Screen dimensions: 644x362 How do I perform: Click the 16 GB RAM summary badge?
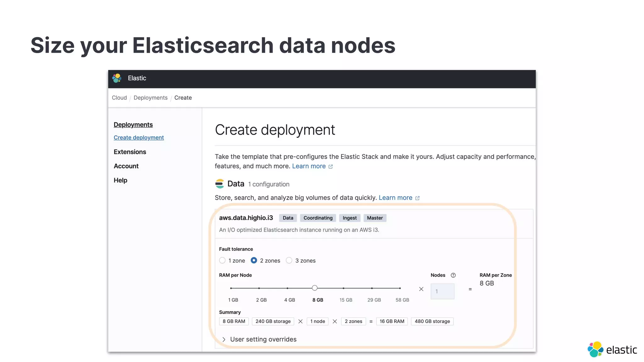(x=392, y=321)
